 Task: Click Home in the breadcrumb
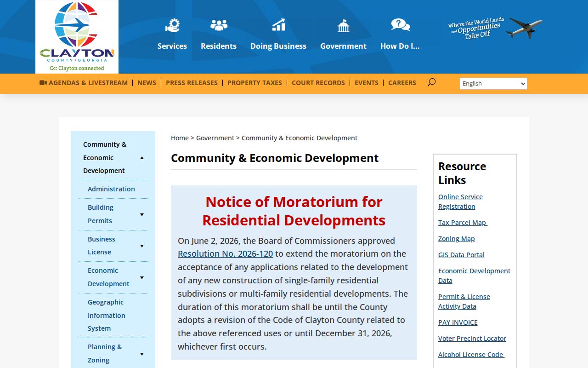[x=180, y=138]
